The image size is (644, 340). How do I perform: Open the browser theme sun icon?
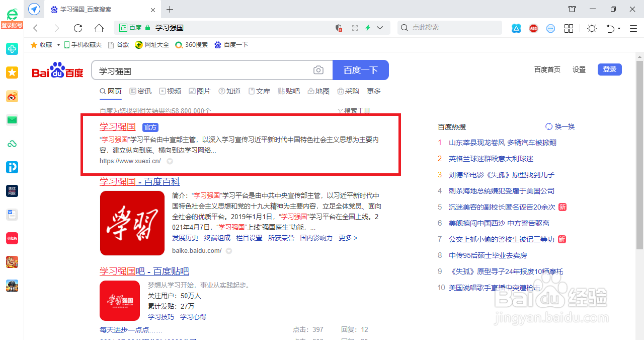pyautogui.click(x=592, y=29)
